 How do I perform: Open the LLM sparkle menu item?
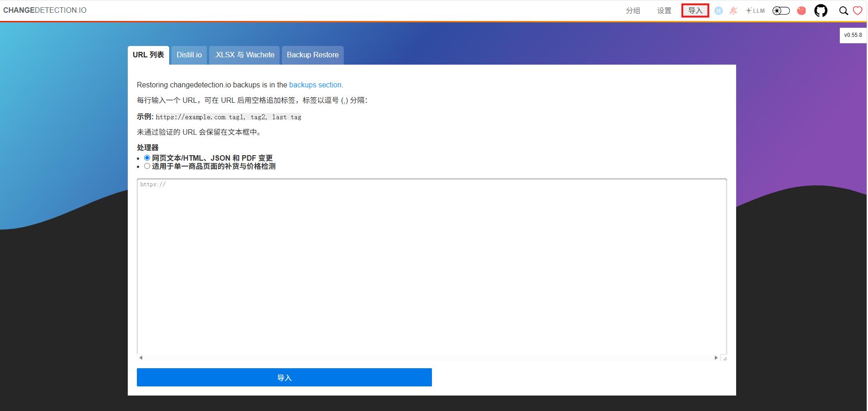[x=755, y=10]
